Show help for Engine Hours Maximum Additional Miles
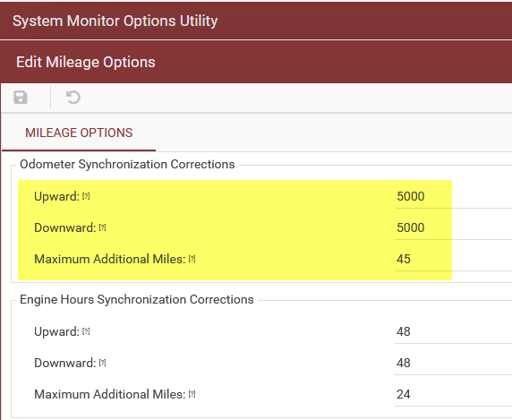 (192, 394)
